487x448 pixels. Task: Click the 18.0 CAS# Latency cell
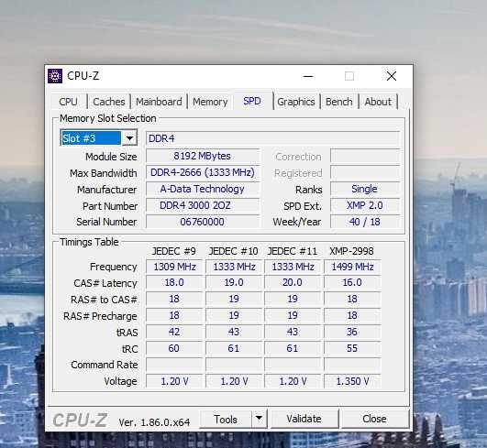pos(174,283)
